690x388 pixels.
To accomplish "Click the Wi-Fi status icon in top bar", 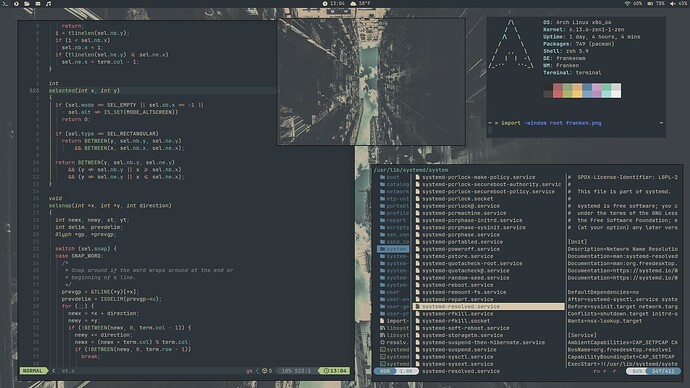I will (x=627, y=4).
